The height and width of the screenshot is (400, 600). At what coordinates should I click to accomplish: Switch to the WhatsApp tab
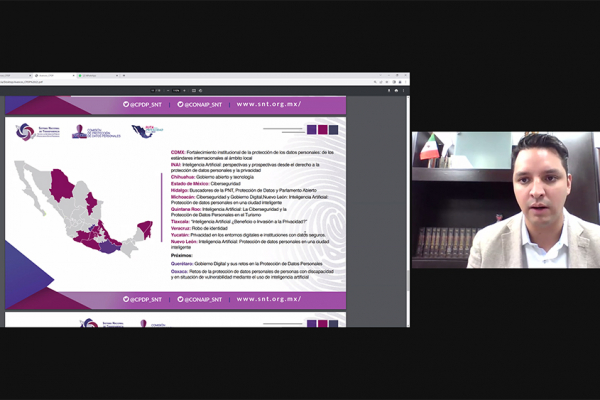(x=98, y=76)
